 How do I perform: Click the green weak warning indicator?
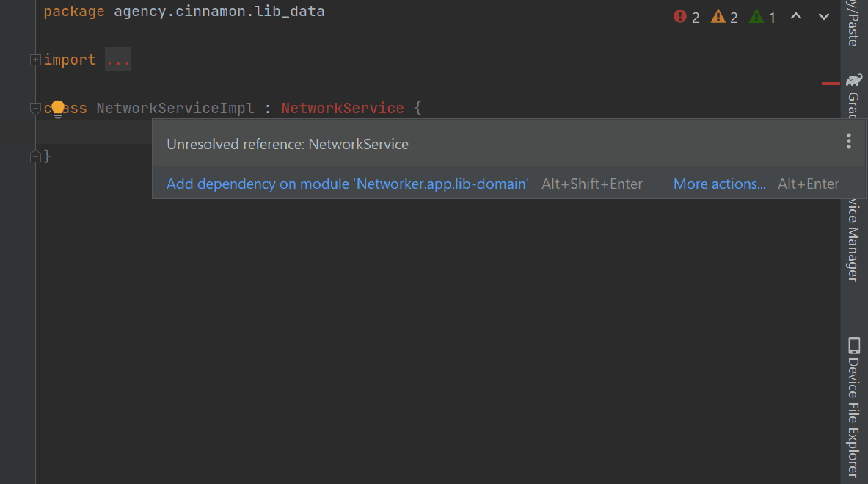coord(762,17)
